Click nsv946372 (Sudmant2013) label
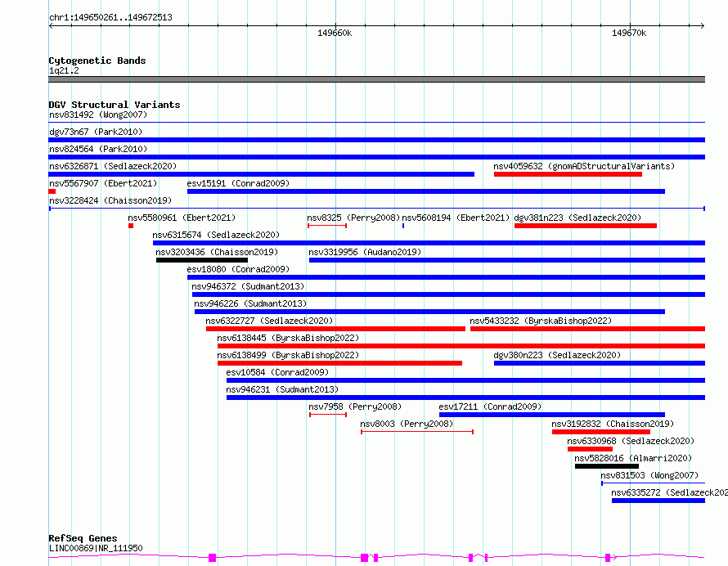Viewport: 728px width, 566px height. 248,286
